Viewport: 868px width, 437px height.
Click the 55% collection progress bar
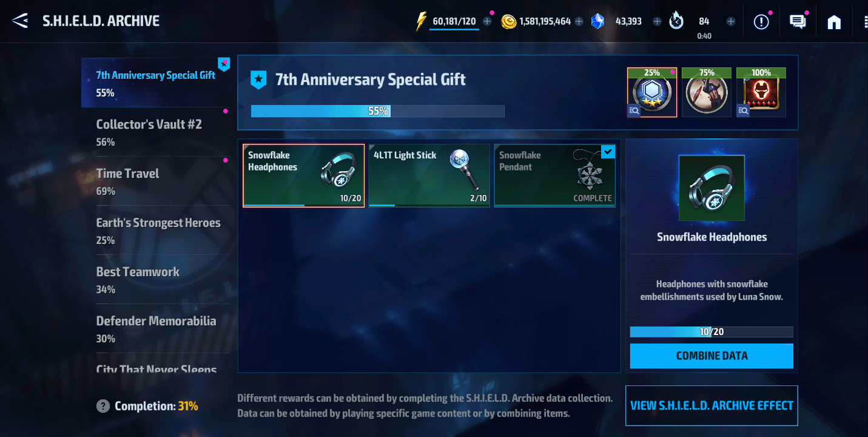377,111
